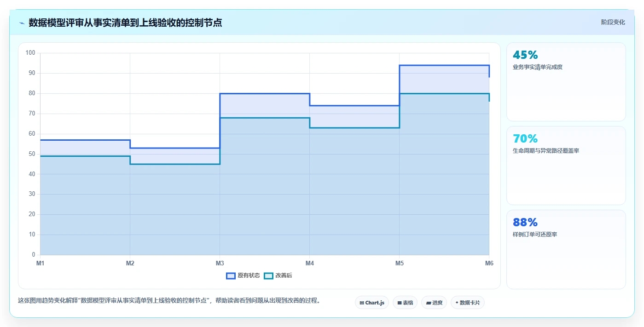This screenshot has width=644, height=327.
Task: Click the 100 y-axis label
Action: [x=30, y=53]
